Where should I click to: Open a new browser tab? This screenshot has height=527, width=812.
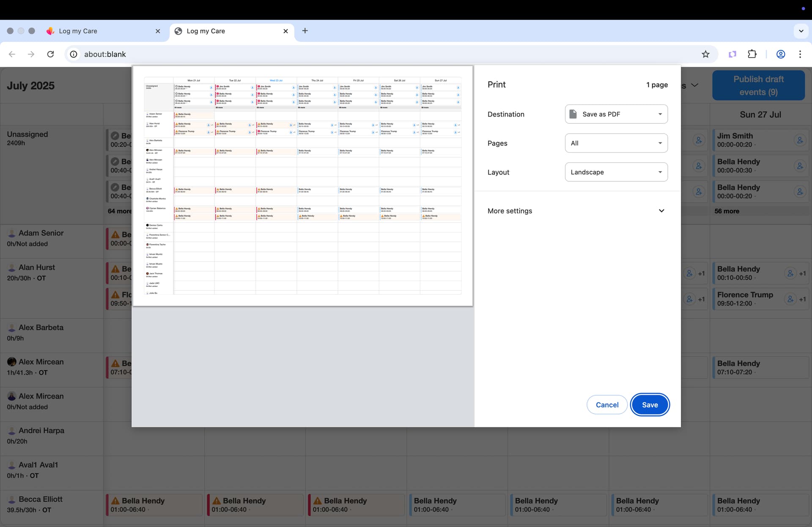coord(305,31)
